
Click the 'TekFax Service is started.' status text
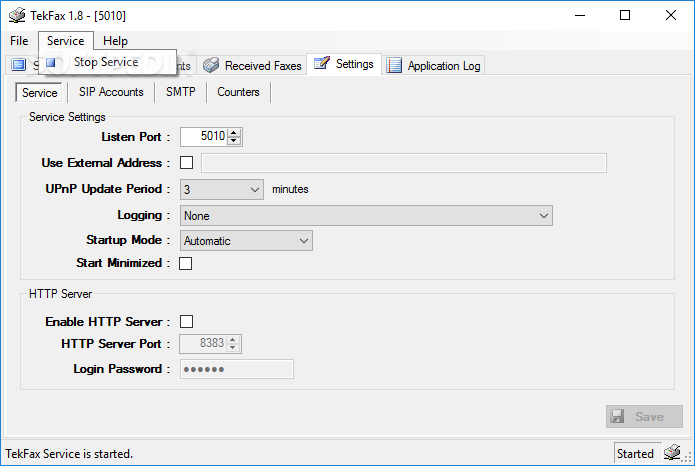(69, 454)
